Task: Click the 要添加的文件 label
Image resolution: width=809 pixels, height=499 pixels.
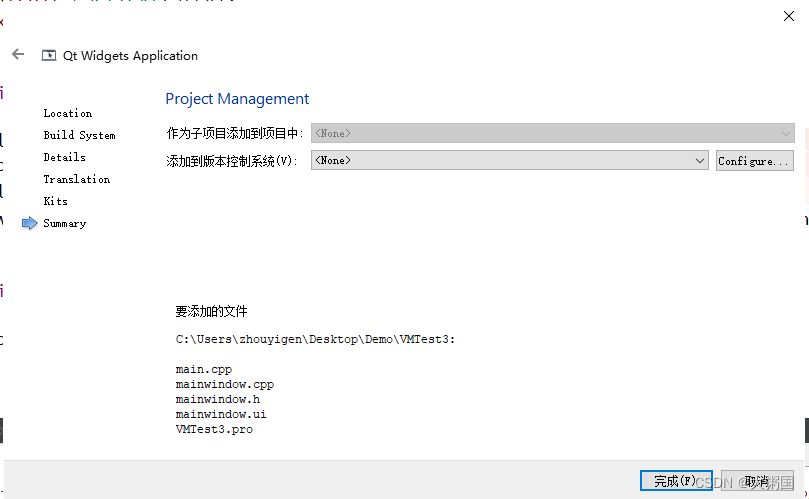Action: coord(212,311)
